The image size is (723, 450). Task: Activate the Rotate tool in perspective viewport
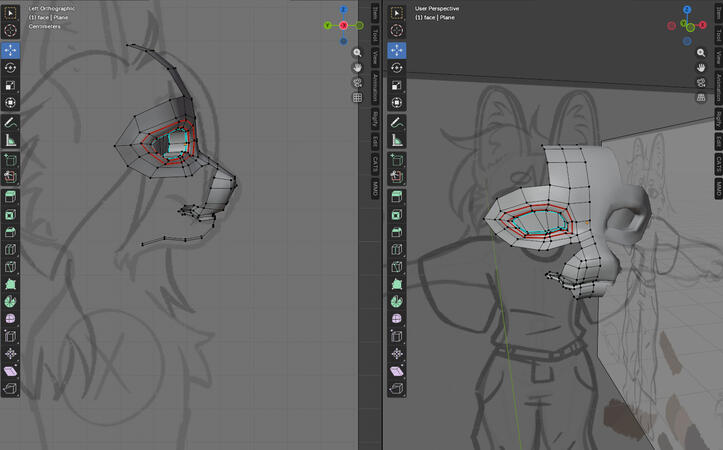tap(397, 68)
